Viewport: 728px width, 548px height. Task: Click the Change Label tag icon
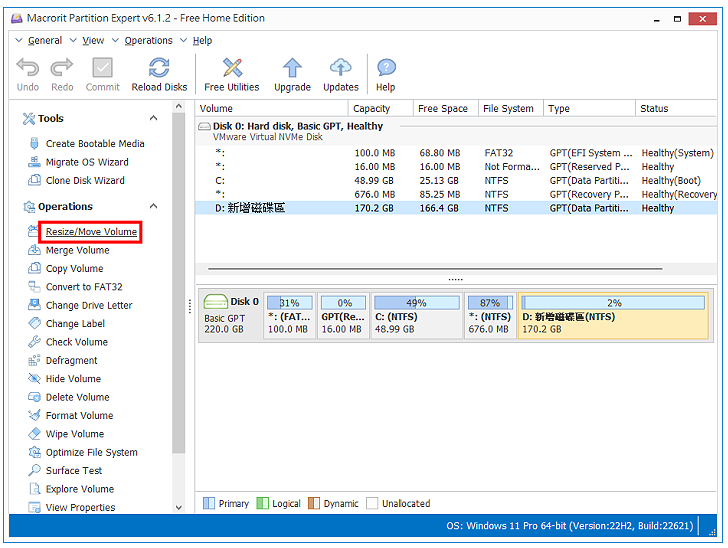pyautogui.click(x=34, y=323)
